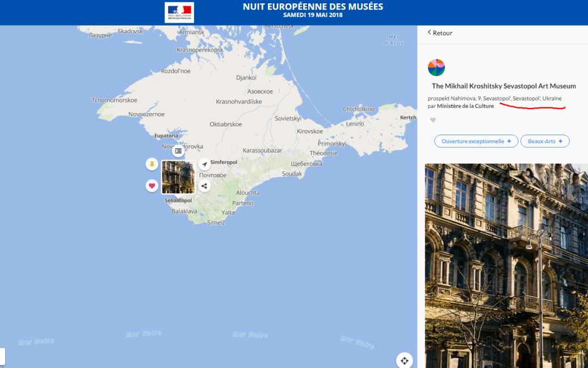588x368 pixels.
Task: Click the Ministère de la Culture link
Action: (465, 106)
